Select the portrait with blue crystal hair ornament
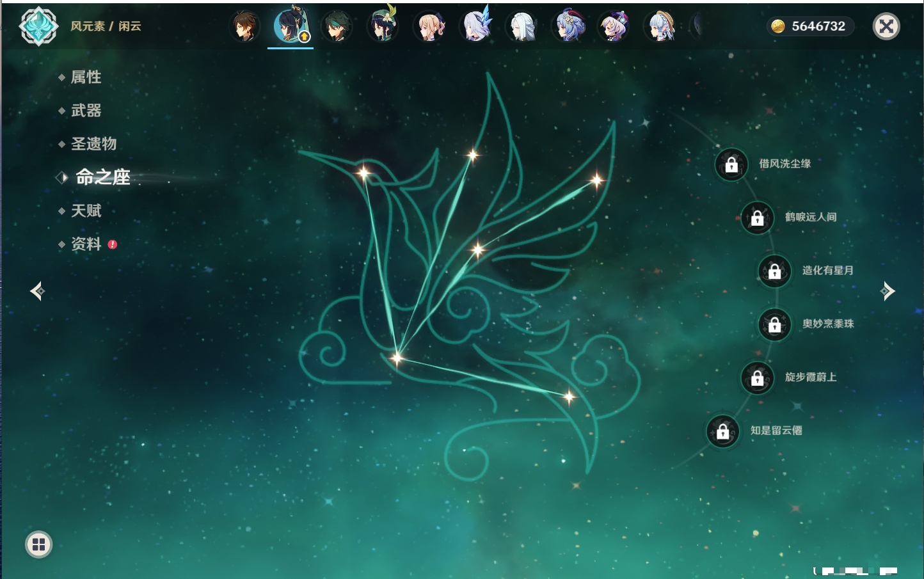924x579 pixels. coord(475,26)
